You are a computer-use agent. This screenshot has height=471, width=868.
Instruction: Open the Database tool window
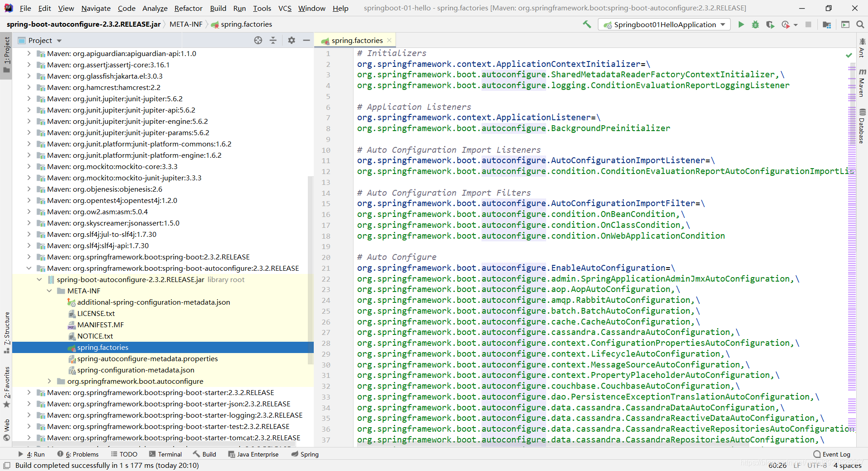(x=862, y=126)
